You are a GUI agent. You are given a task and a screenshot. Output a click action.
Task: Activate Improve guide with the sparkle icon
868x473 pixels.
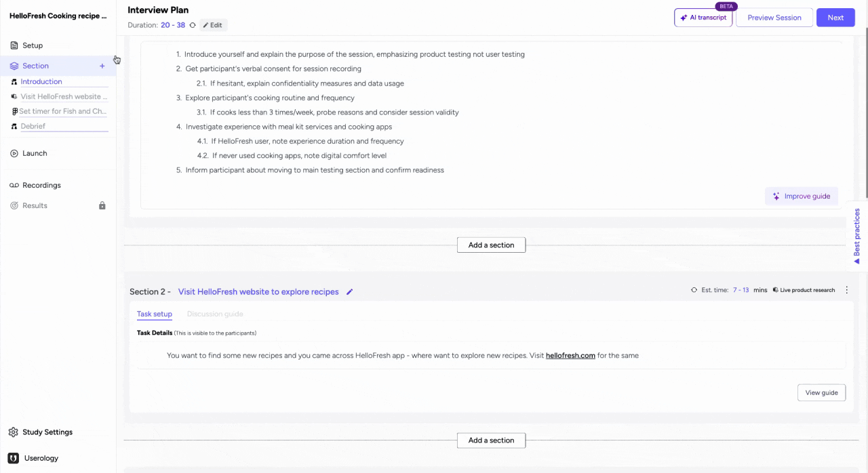(776, 196)
